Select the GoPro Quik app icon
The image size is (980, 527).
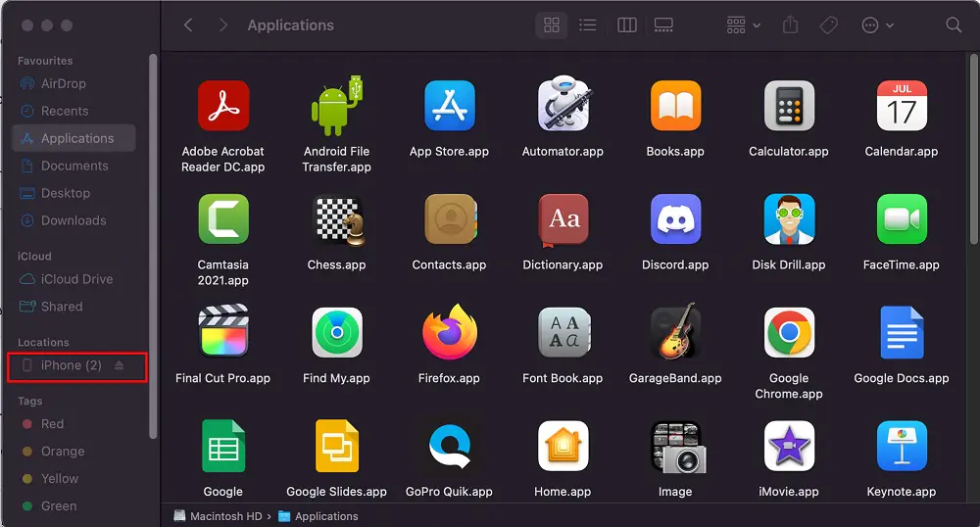click(450, 446)
